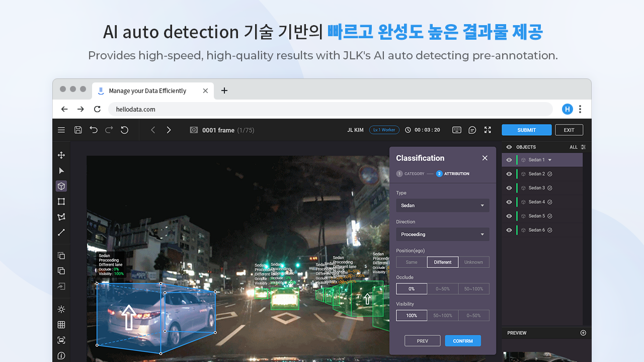
Task: Set Visibility to 0~50%
Action: 473,315
